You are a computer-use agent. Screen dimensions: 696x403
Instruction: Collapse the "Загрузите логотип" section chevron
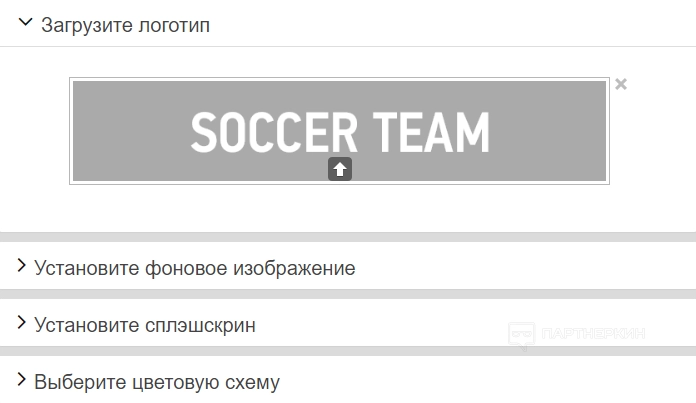pos(26,24)
